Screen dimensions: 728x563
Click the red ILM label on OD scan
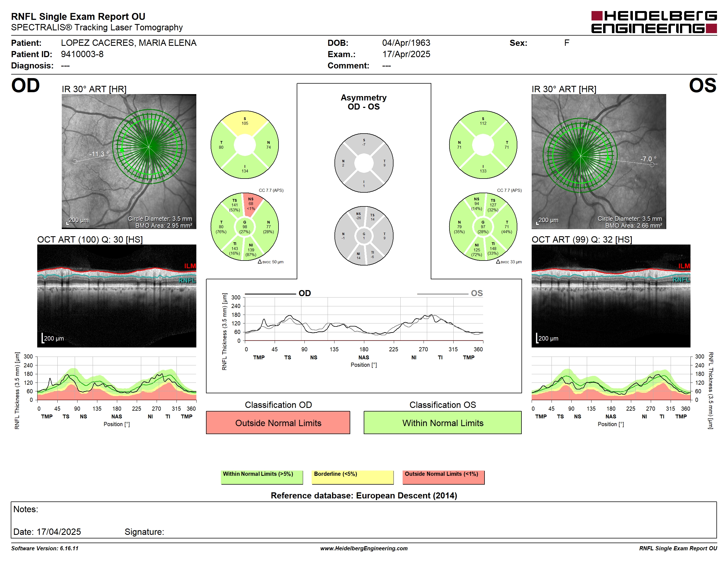(x=190, y=266)
